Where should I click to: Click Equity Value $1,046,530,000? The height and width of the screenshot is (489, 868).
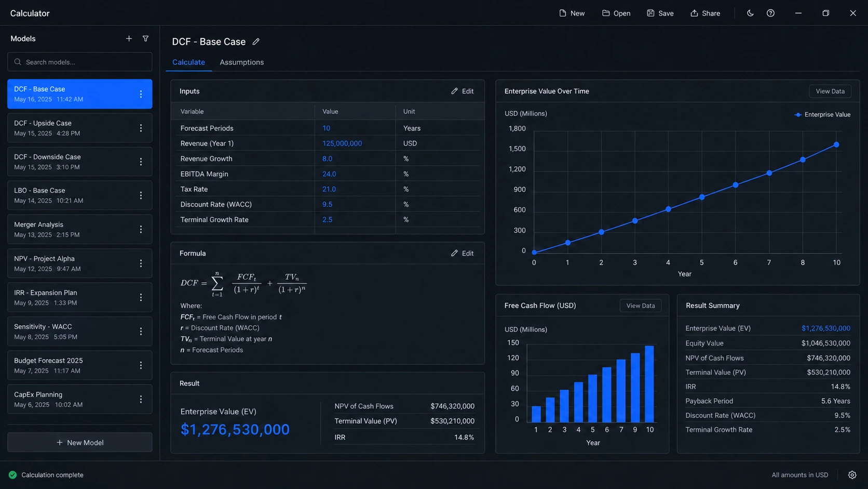[x=826, y=343]
